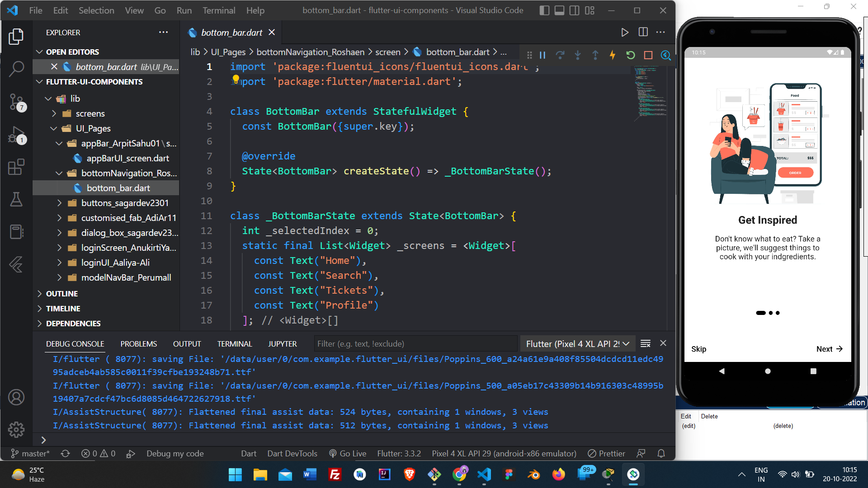Collapse the lib folder
The height and width of the screenshot is (488, 868).
(48, 99)
